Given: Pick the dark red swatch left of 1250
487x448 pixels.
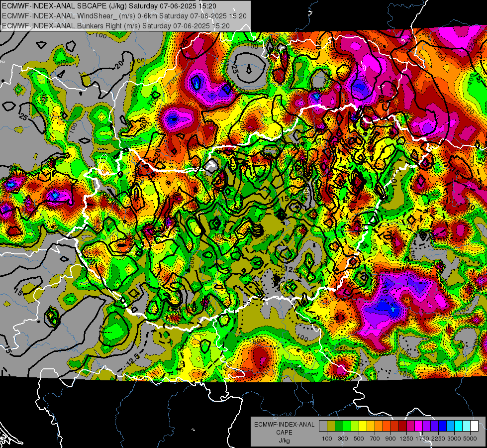Looking at the screenshot, I should click(x=403, y=426).
